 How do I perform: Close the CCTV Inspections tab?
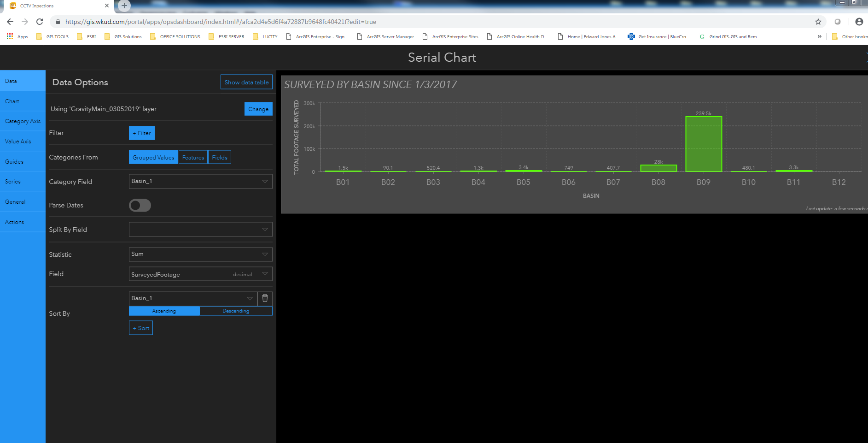click(107, 6)
